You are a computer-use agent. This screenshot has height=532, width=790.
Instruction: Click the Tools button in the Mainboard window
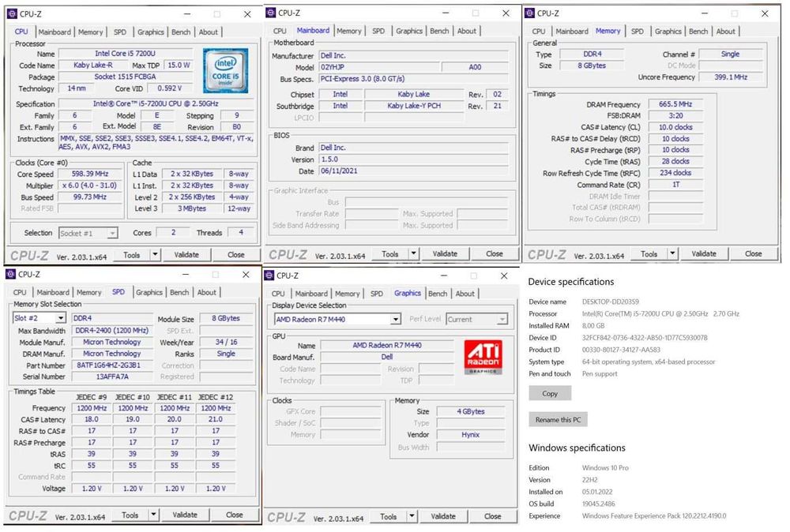[390, 253]
